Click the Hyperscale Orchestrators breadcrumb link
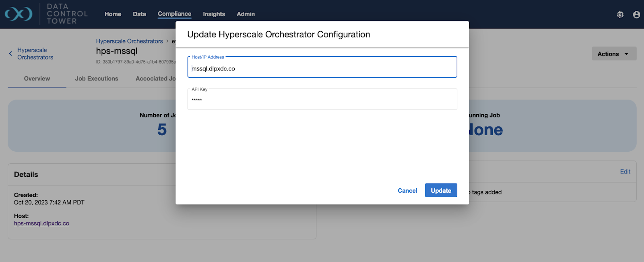 click(x=129, y=41)
